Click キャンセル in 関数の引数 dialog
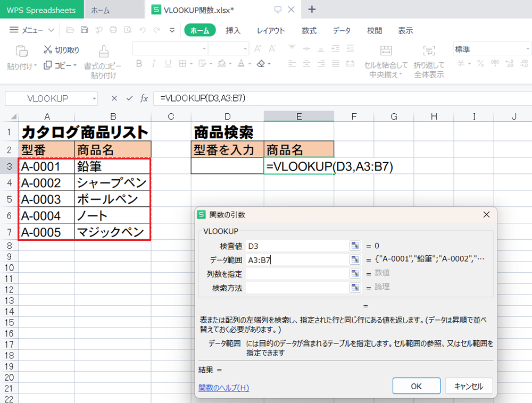This screenshot has height=403, width=532. (x=469, y=386)
